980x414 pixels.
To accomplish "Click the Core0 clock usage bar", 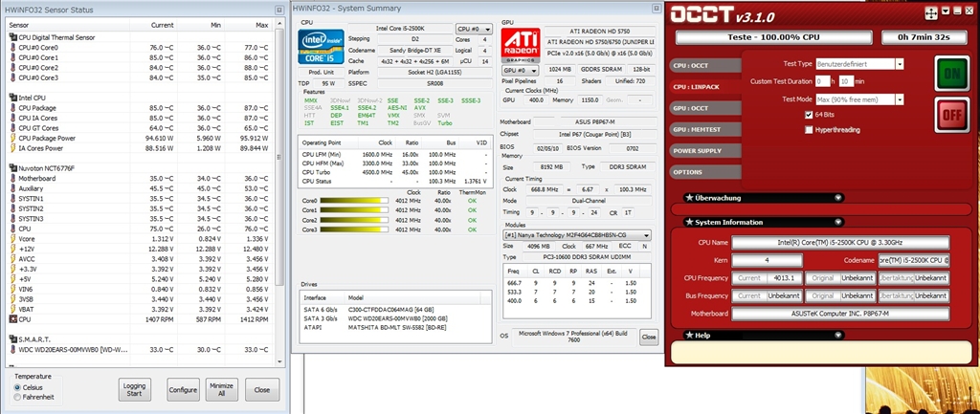I will point(354,201).
